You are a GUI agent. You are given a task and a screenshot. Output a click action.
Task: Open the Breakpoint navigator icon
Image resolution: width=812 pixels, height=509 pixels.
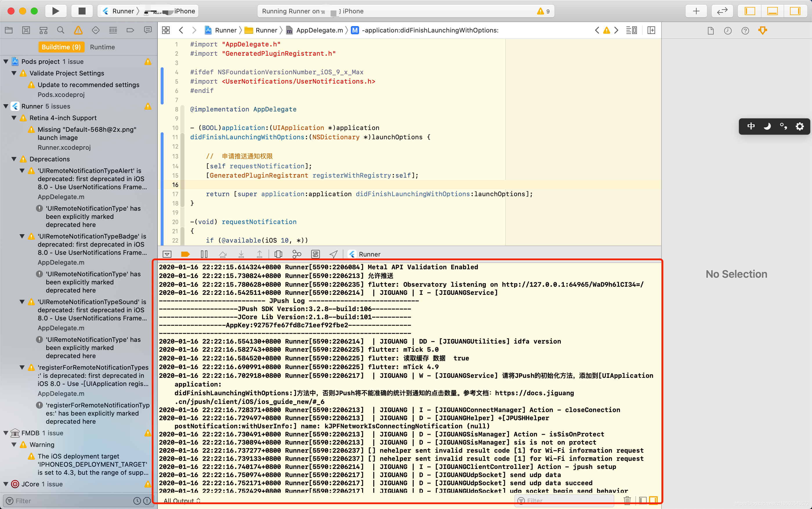pos(130,30)
